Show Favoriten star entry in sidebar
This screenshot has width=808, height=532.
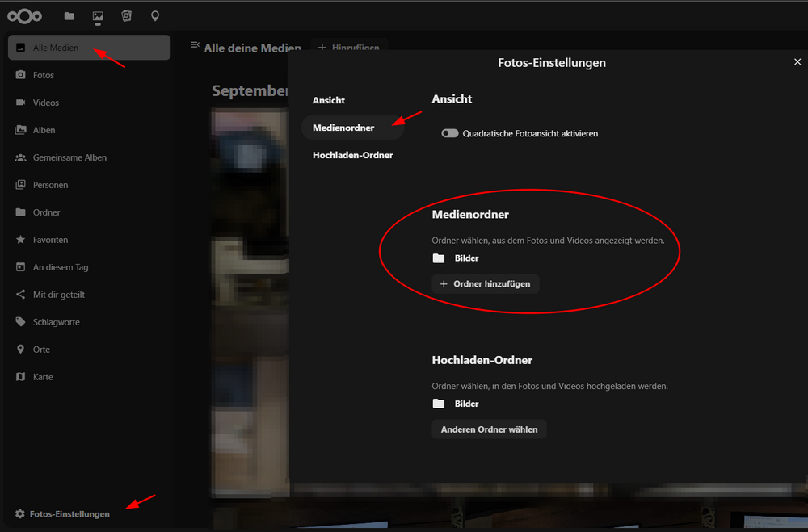click(89, 240)
